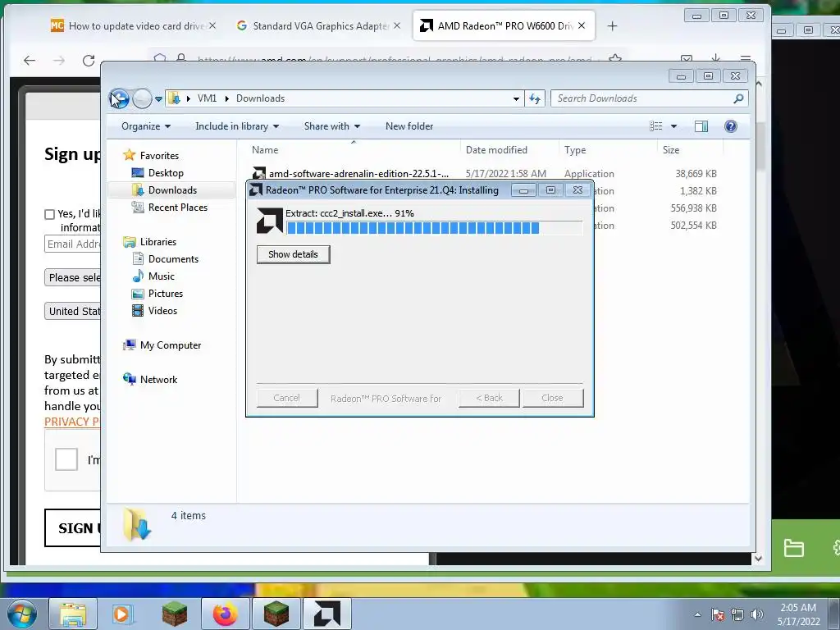The height and width of the screenshot is (630, 840).
Task: Click the installer extraction progress bar
Action: (x=434, y=228)
